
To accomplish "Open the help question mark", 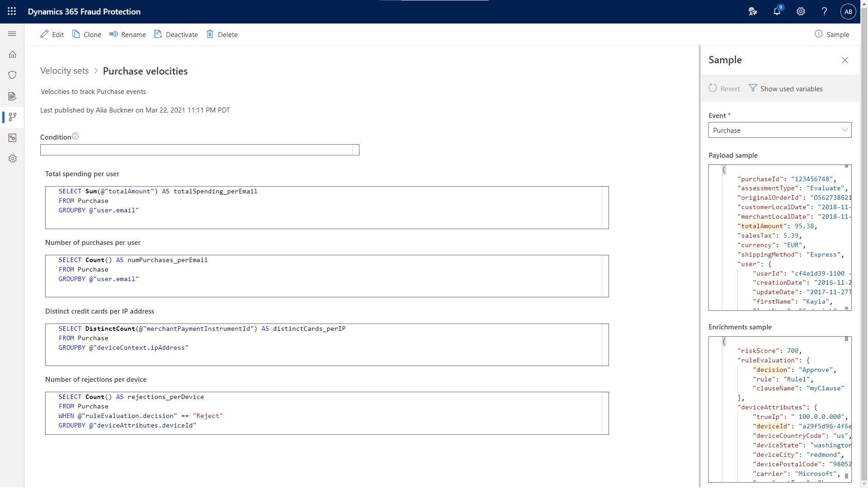I will [824, 12].
